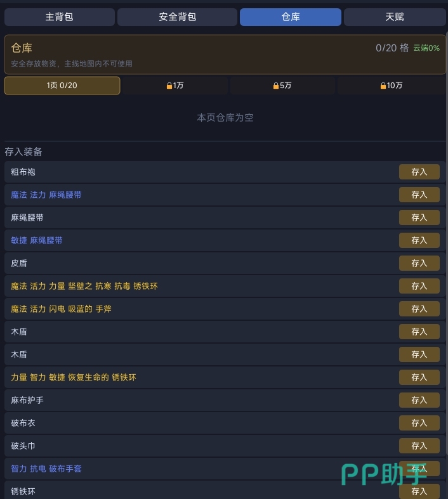Select the 智力 抗电 破布手套 item name
448x499 pixels.
46,469
